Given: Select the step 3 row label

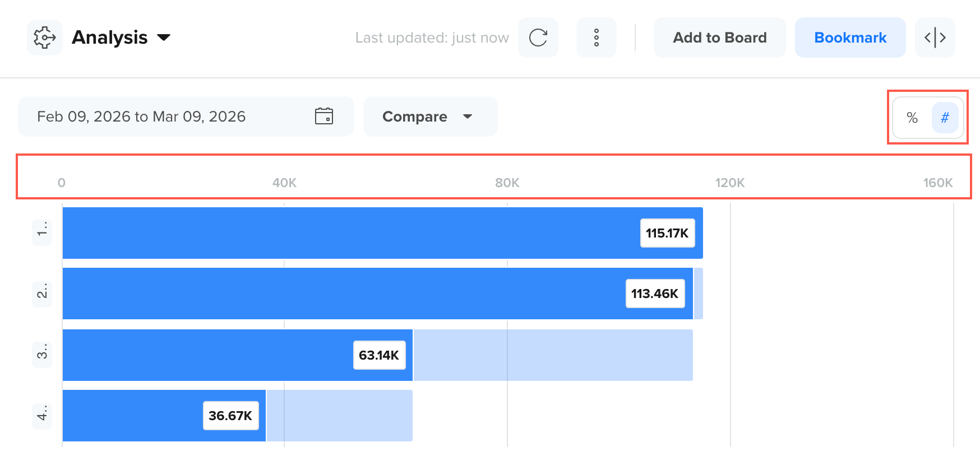Looking at the screenshot, I should (42, 355).
